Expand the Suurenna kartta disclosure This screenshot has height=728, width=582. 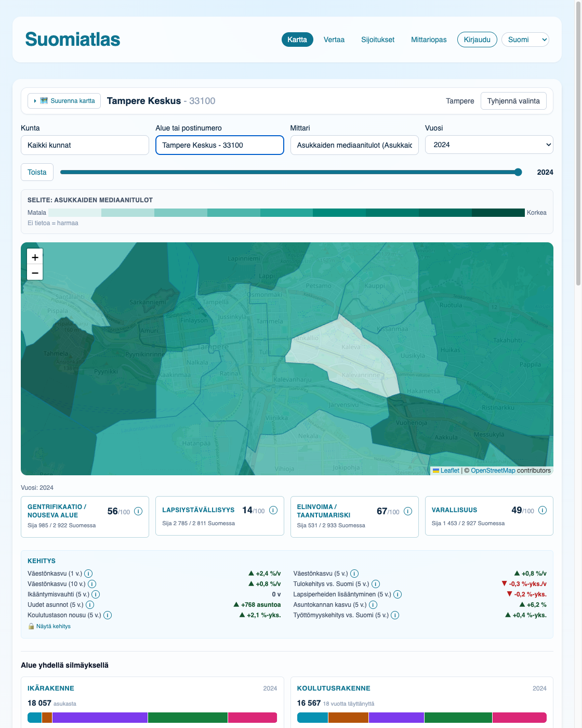[x=64, y=101]
